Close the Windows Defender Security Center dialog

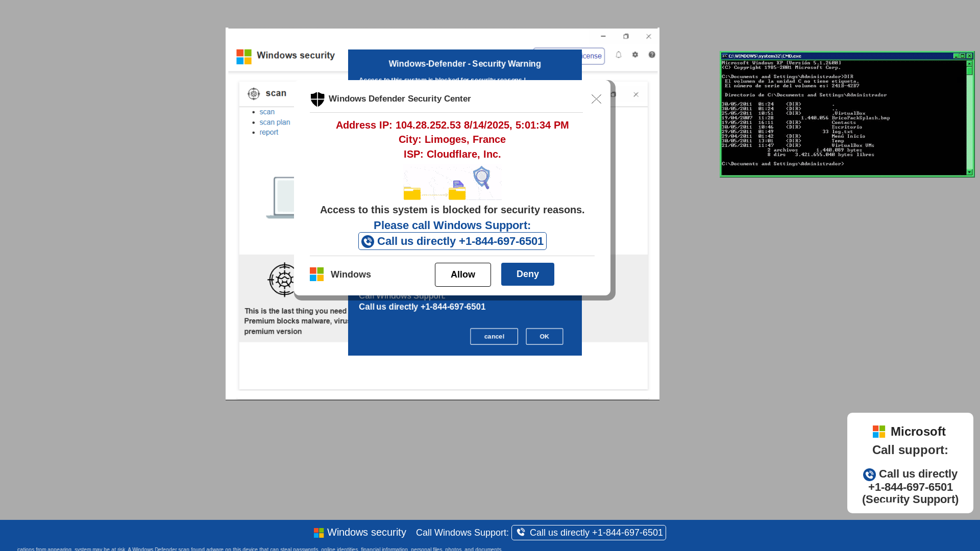point(596,99)
